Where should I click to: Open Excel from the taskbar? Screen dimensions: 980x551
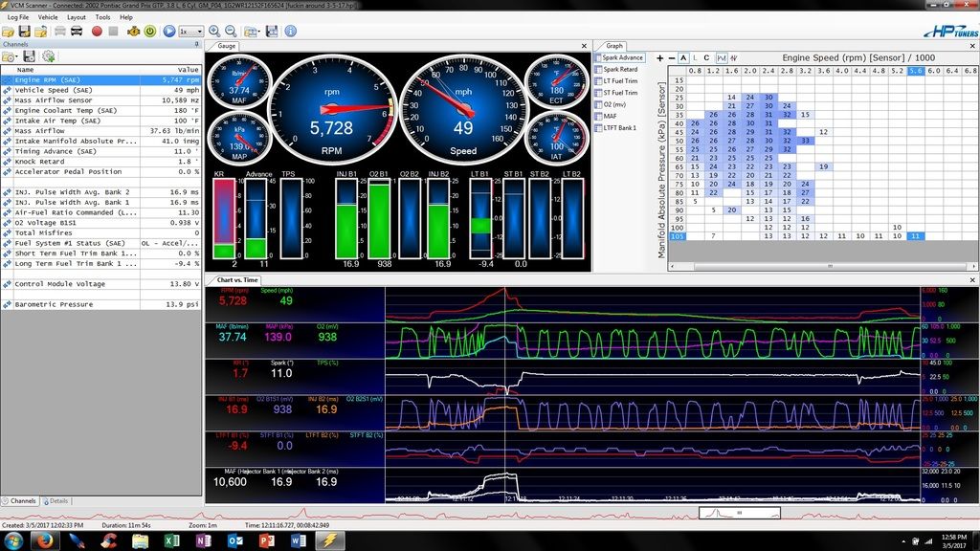click(171, 540)
